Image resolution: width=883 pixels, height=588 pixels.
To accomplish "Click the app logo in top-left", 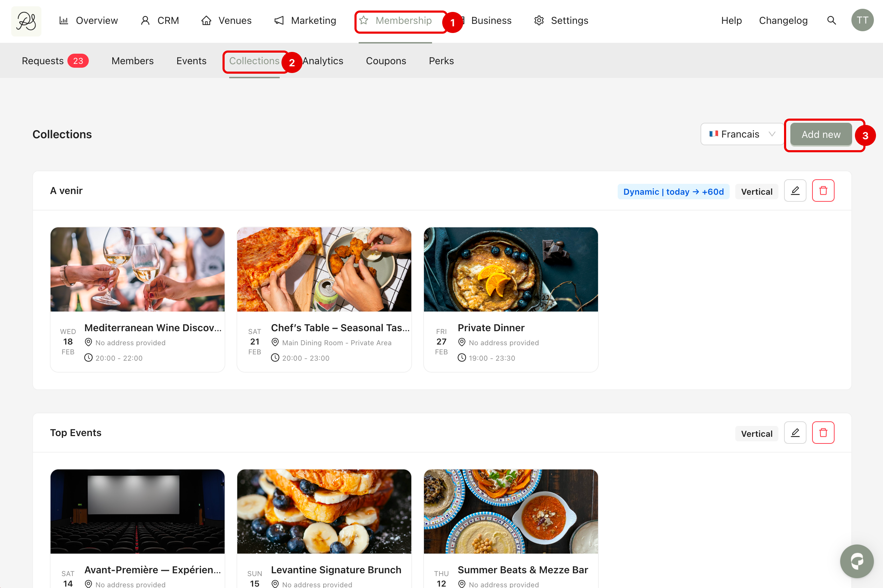I will (x=26, y=21).
